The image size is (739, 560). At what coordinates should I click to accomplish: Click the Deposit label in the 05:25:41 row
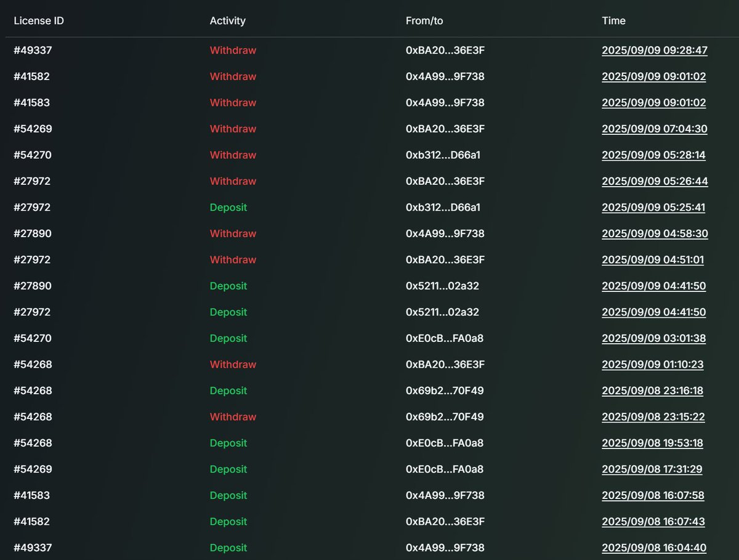[x=228, y=208]
